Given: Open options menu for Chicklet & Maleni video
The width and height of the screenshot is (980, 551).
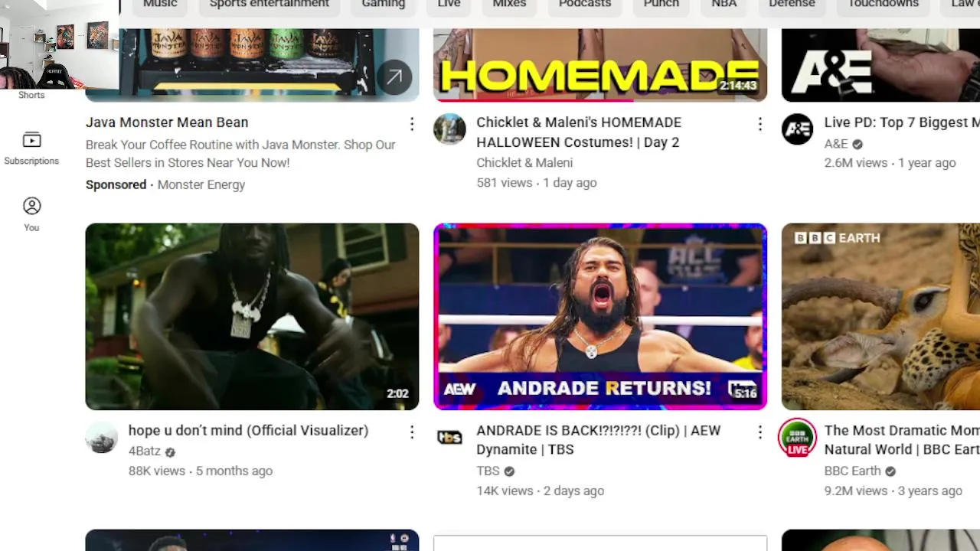Looking at the screenshot, I should point(759,123).
